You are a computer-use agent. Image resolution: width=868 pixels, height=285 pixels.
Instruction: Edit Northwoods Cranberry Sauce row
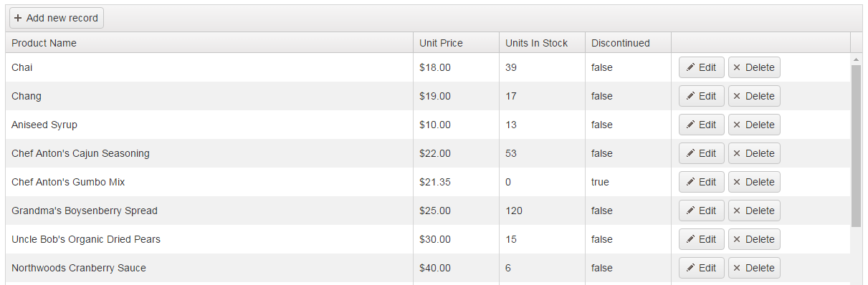pos(702,268)
